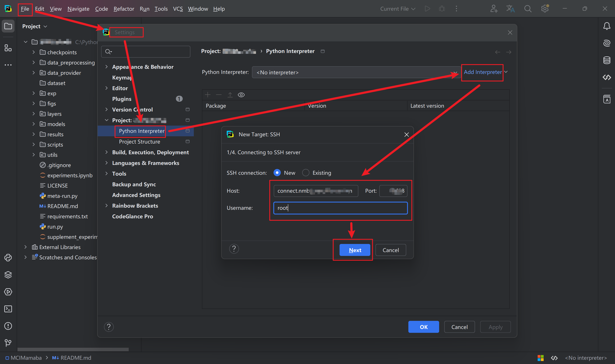Select the New SSH connection radio
The width and height of the screenshot is (615, 364).
click(277, 173)
